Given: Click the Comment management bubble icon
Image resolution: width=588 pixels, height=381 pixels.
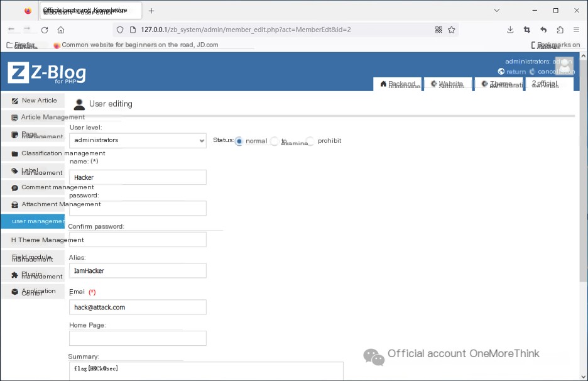Looking at the screenshot, I should coord(14,188).
